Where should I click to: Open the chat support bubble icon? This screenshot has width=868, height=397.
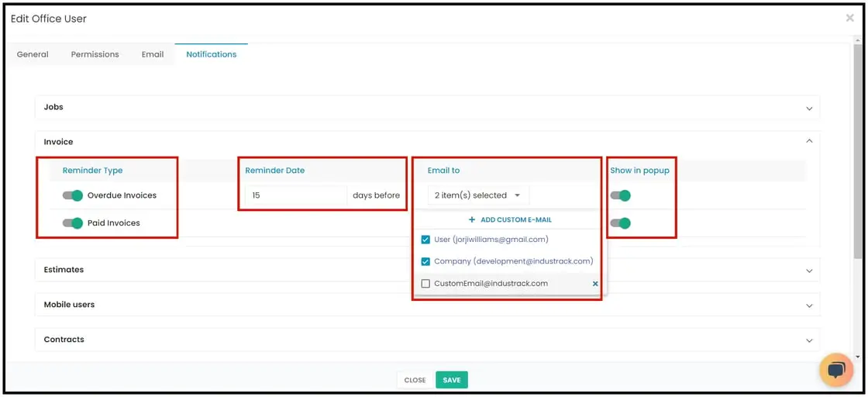point(836,370)
